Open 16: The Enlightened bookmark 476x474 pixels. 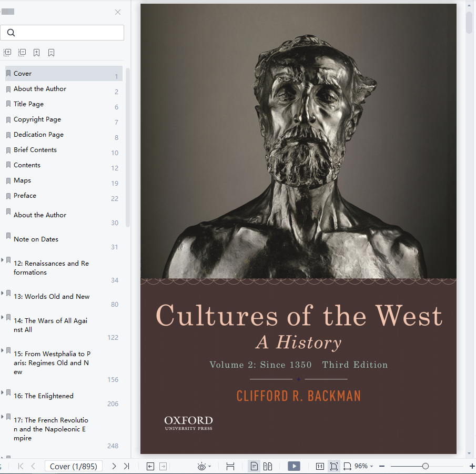tap(44, 396)
